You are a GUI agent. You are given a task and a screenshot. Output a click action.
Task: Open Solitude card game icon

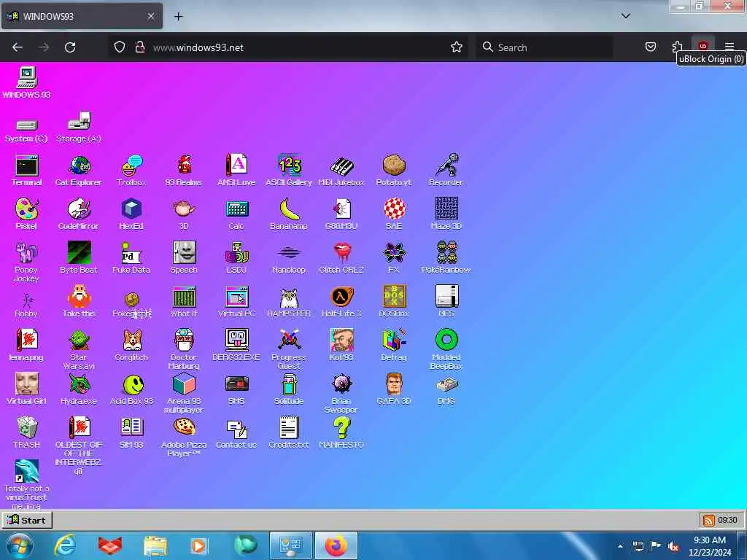pos(289,389)
